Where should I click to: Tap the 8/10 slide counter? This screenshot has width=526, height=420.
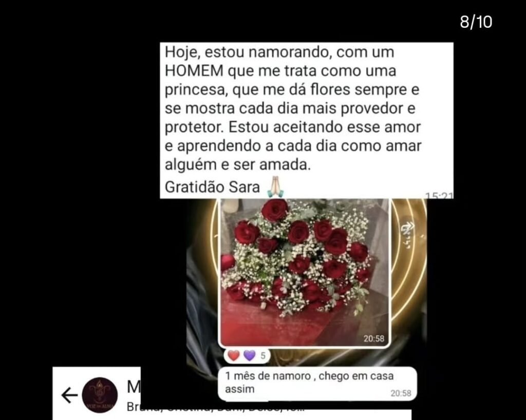[x=476, y=22]
